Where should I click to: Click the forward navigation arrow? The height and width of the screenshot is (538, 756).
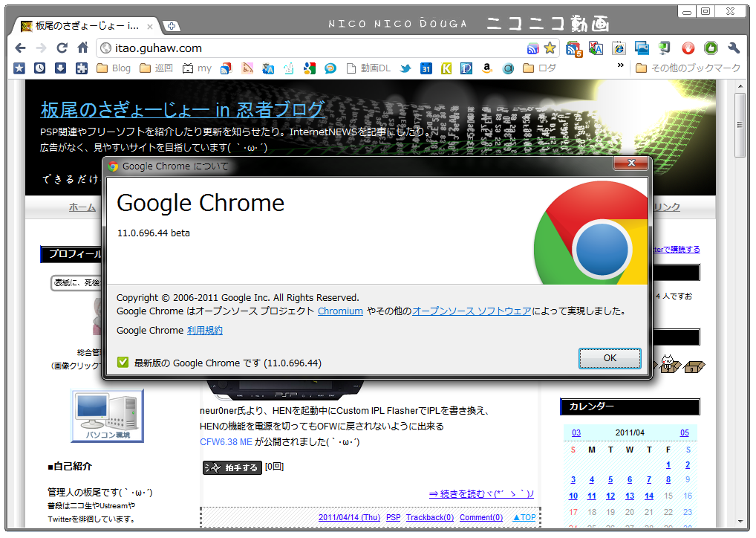(41, 48)
